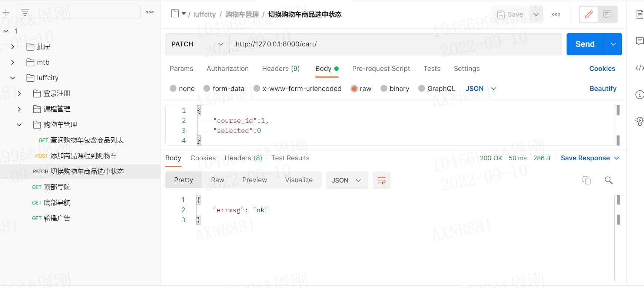Collapse the 购物车管理 folder chevron

(19, 125)
